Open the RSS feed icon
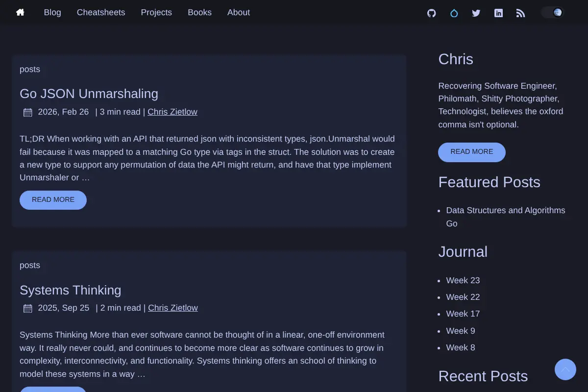The image size is (588, 392). [521, 13]
